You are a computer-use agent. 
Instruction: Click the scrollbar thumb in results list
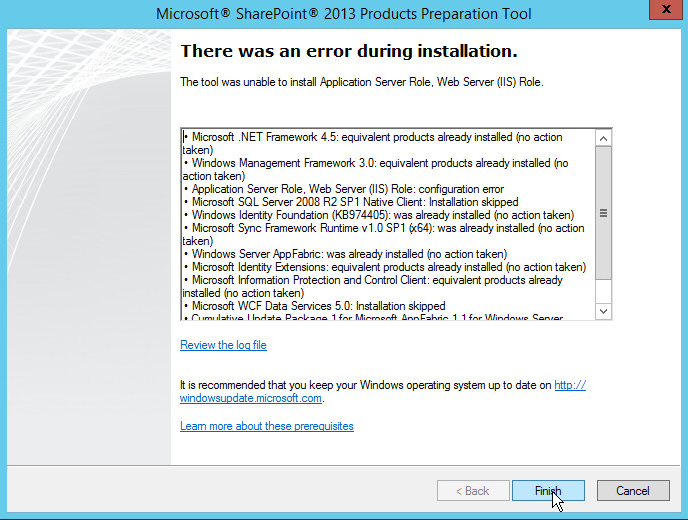click(x=603, y=212)
